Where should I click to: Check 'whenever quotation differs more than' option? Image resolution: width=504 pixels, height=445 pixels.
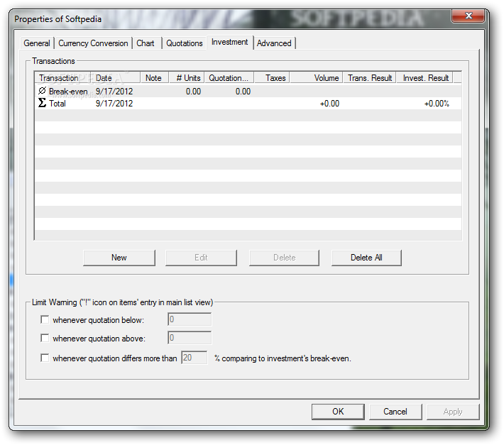(x=45, y=358)
